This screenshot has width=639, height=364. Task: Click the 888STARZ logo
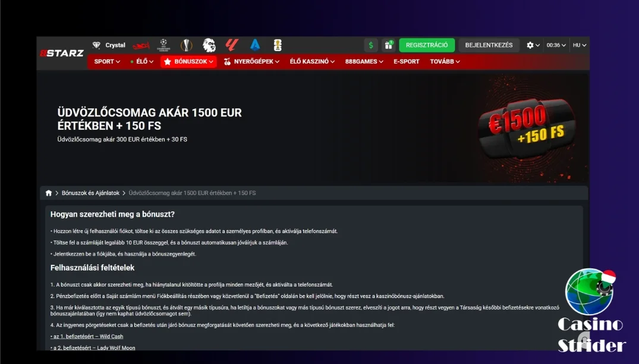62,53
